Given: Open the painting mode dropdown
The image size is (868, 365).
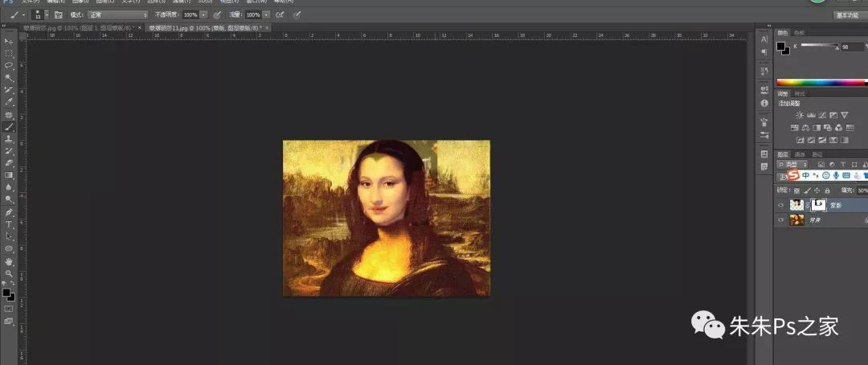Looking at the screenshot, I should 118,15.
